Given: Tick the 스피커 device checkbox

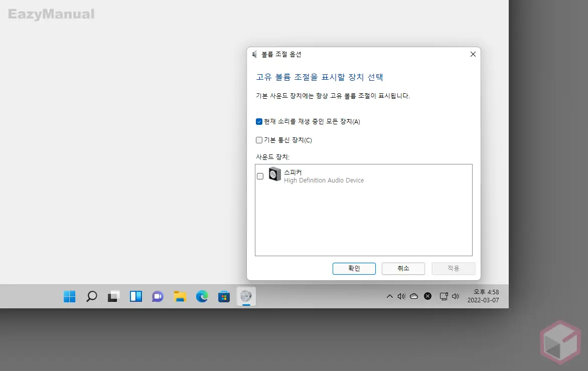Looking at the screenshot, I should click(260, 176).
